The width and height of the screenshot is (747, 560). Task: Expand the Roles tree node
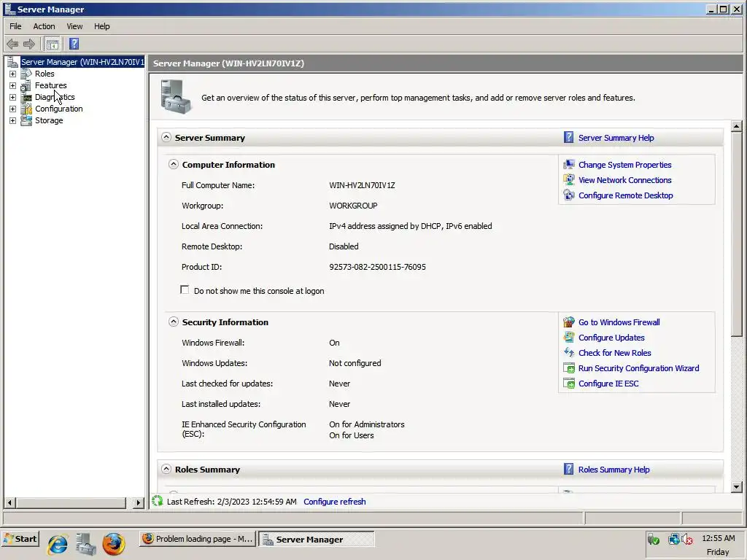click(x=13, y=74)
